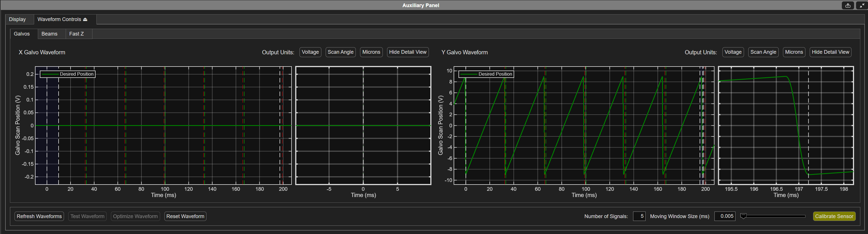Hide the Y Galvo detail view
Screen dimensions: 868x234
[x=830, y=52]
